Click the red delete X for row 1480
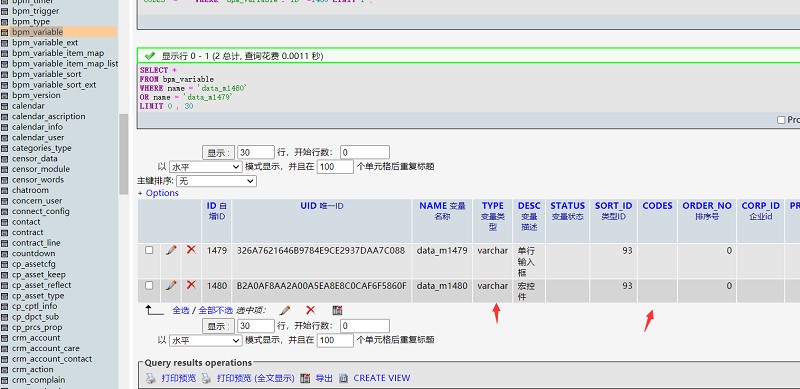The image size is (800, 389). [191, 285]
